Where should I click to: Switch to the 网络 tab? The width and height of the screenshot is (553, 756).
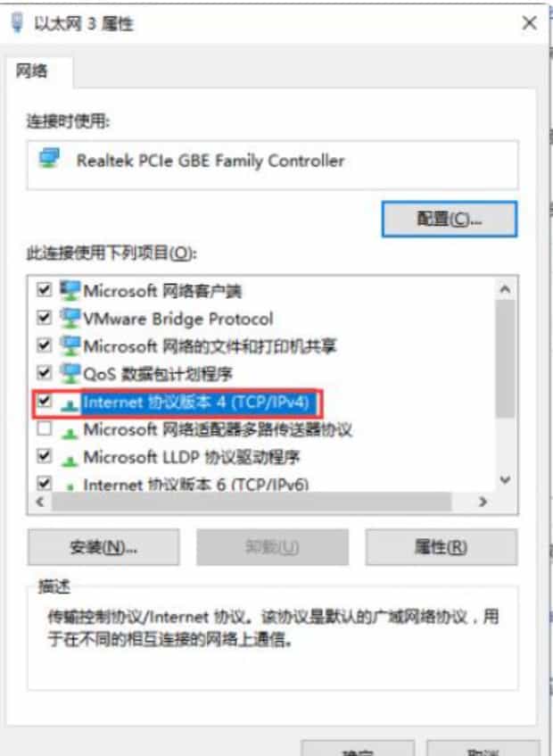pos(32,71)
